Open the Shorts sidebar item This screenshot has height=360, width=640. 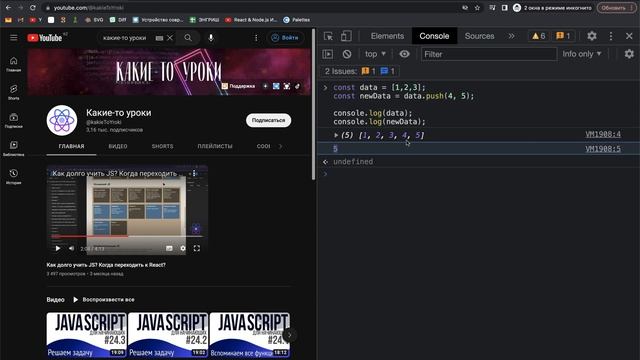13,92
